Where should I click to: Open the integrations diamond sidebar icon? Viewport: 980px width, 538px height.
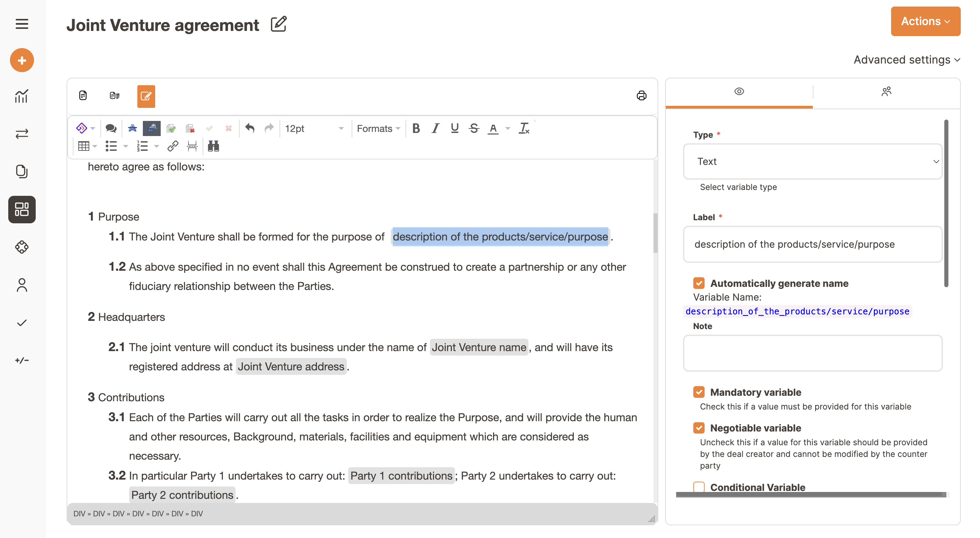[x=22, y=247]
